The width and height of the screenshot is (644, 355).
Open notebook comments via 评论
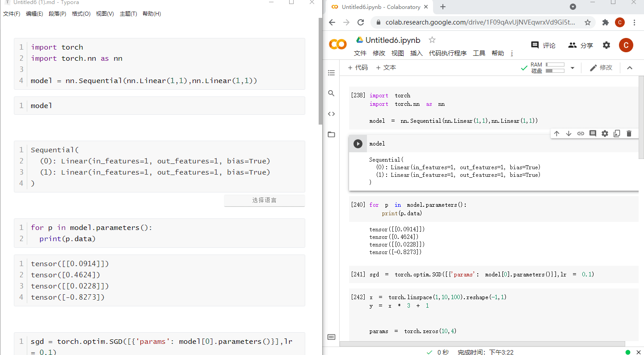(x=543, y=45)
